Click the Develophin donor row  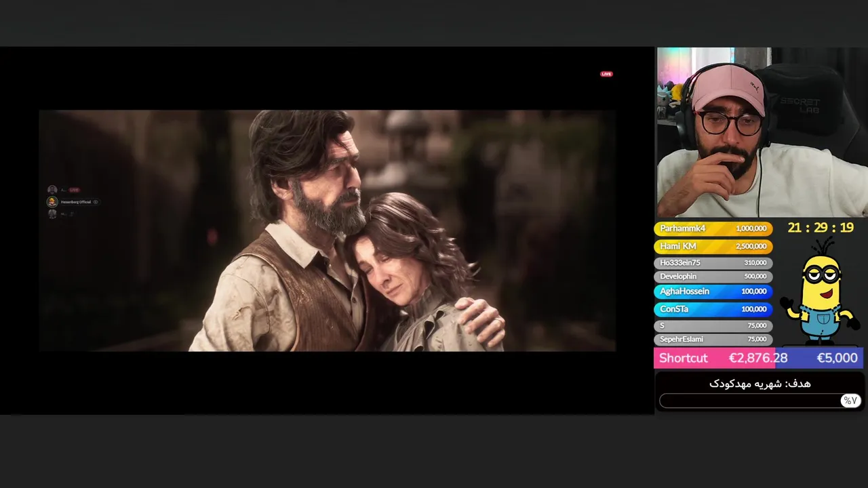[x=713, y=277]
